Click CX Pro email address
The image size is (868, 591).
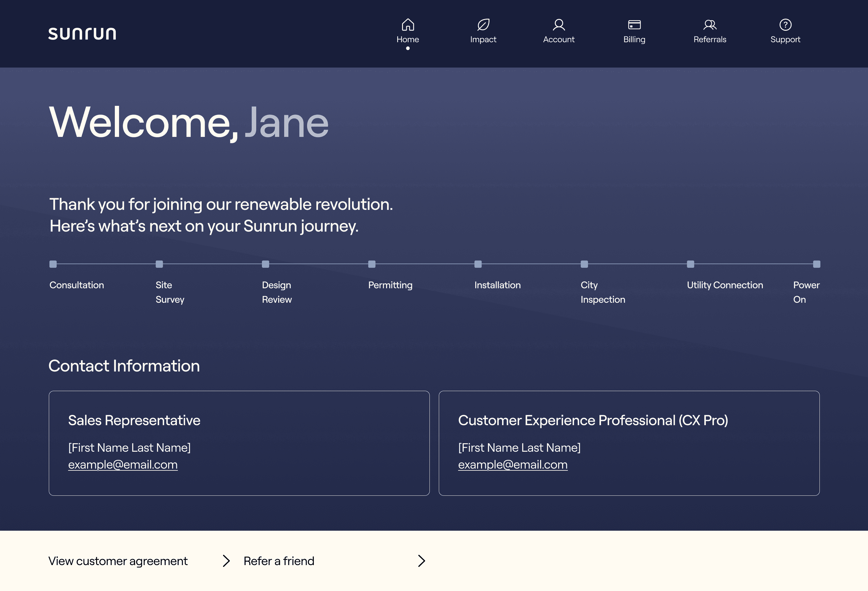(513, 464)
